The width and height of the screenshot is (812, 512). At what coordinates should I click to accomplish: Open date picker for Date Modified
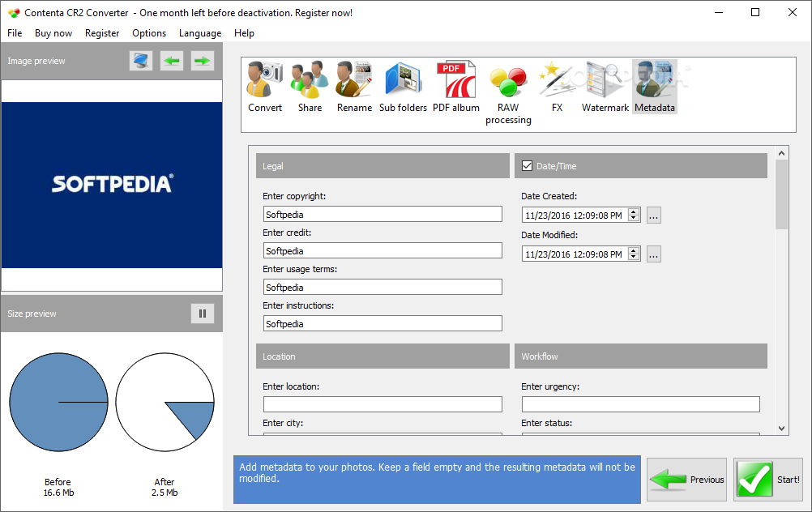(x=653, y=254)
